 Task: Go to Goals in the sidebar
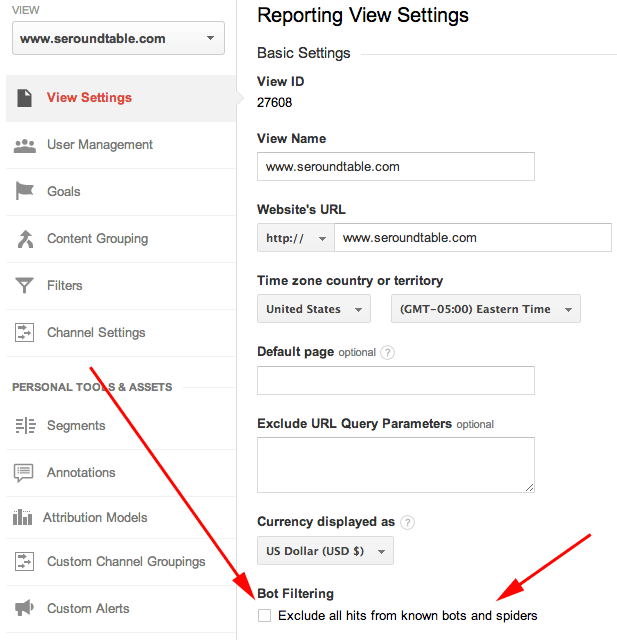pos(121,192)
